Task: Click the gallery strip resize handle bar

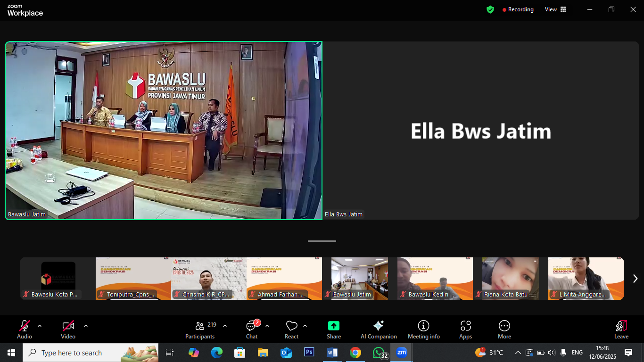Action: (x=322, y=241)
